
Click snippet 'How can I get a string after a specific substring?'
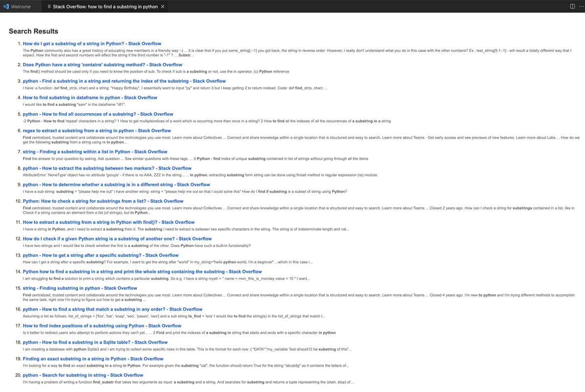(x=168, y=262)
